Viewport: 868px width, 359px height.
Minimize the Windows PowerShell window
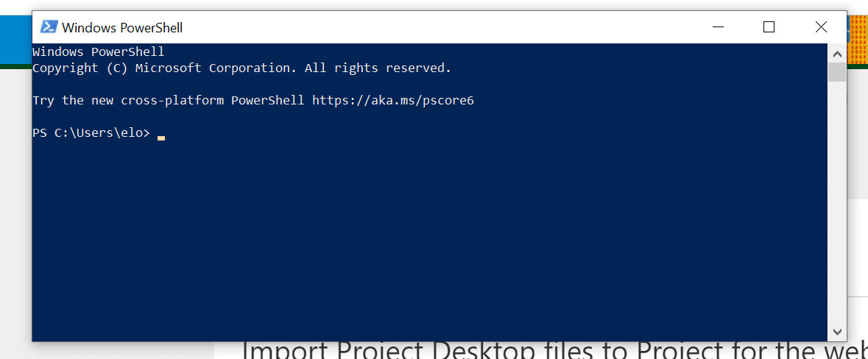point(718,26)
